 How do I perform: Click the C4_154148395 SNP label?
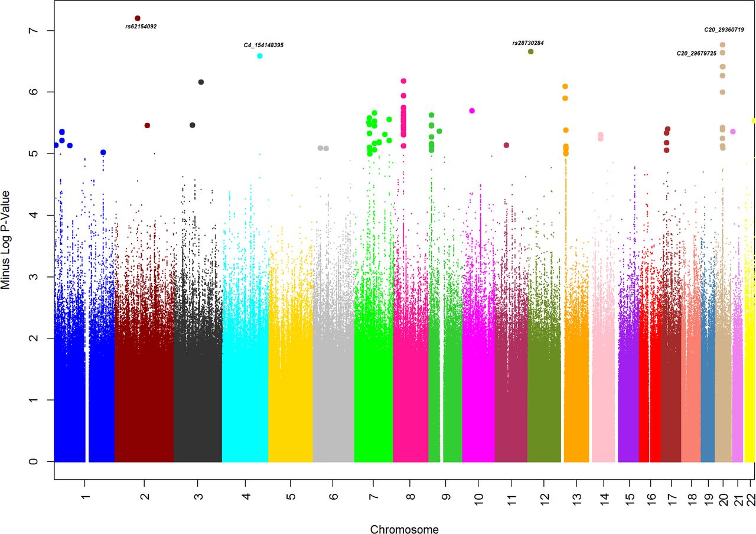coord(263,45)
